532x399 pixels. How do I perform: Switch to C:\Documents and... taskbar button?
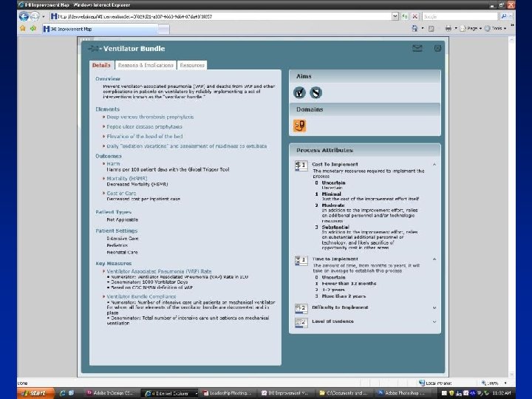[x=344, y=393]
